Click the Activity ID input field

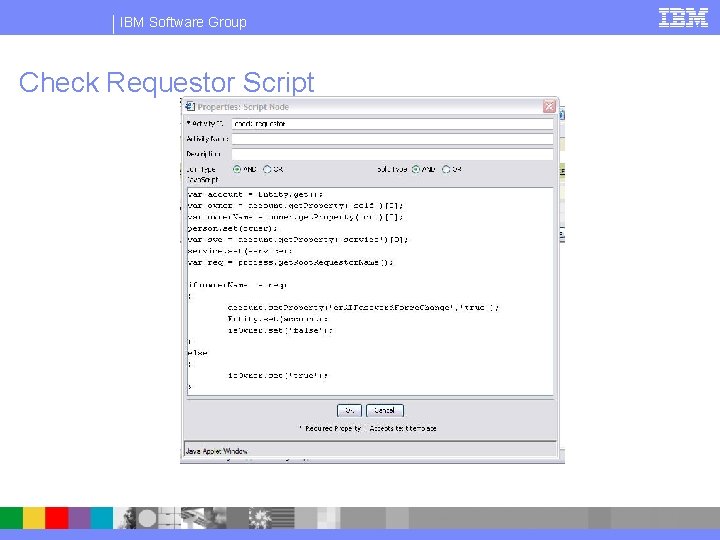[392, 124]
